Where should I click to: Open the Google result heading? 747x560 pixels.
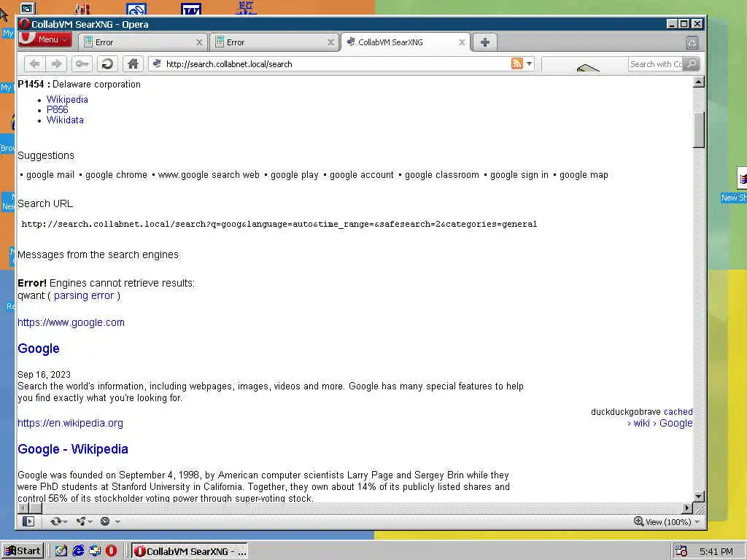(39, 349)
